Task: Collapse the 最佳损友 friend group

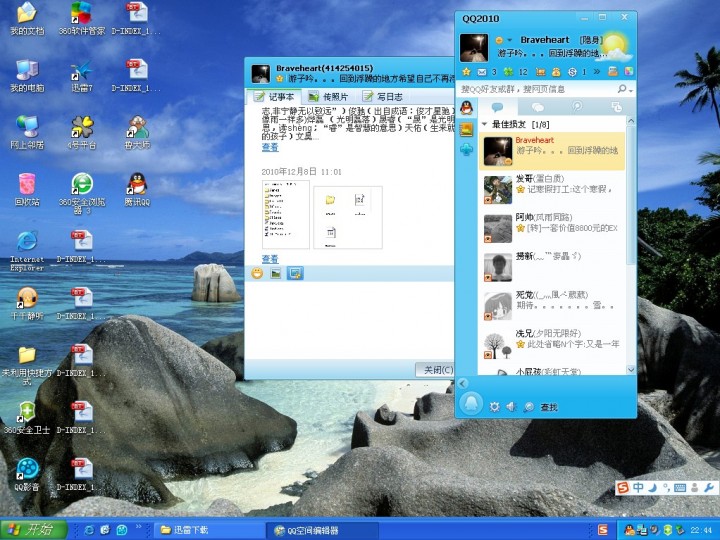Action: pyautogui.click(x=485, y=124)
